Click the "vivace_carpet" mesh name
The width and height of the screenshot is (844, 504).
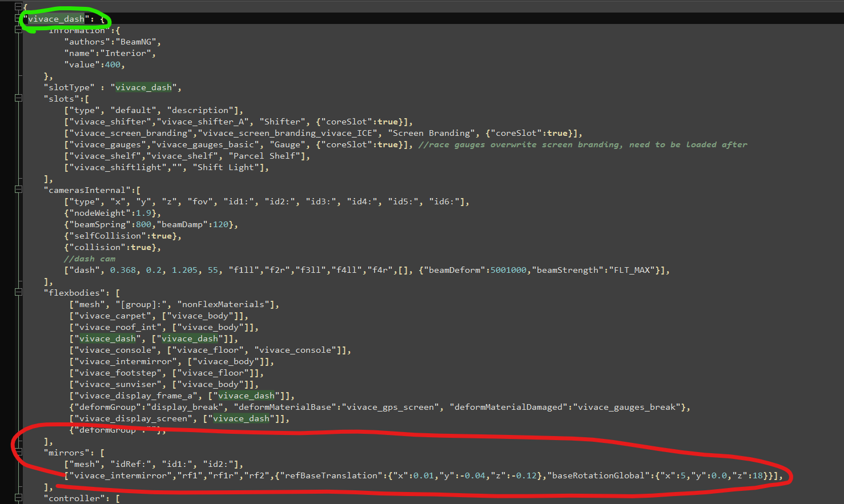point(112,316)
